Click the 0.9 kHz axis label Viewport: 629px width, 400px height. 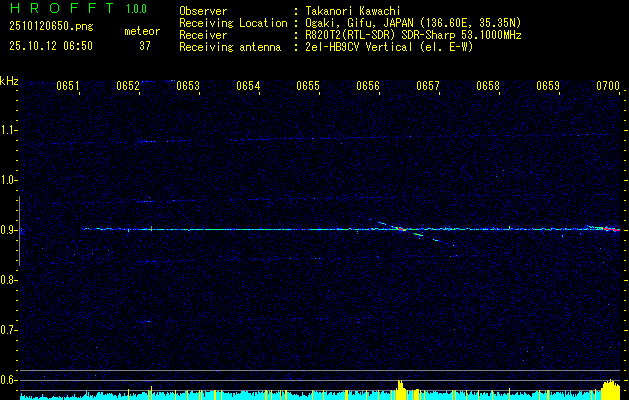[7, 230]
